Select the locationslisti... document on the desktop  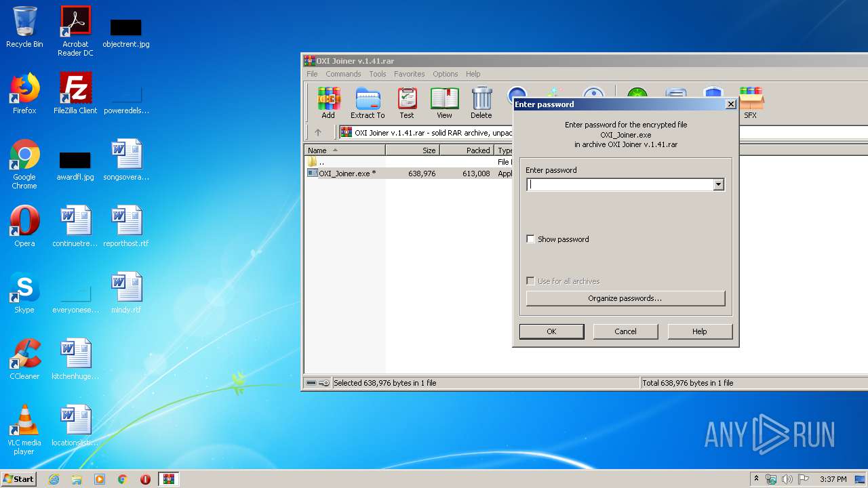tap(75, 426)
